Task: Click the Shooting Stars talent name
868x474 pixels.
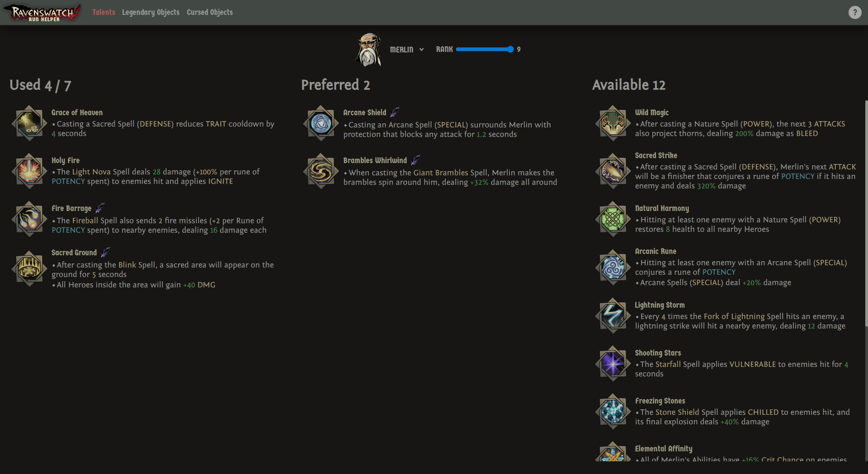Action: click(x=658, y=353)
